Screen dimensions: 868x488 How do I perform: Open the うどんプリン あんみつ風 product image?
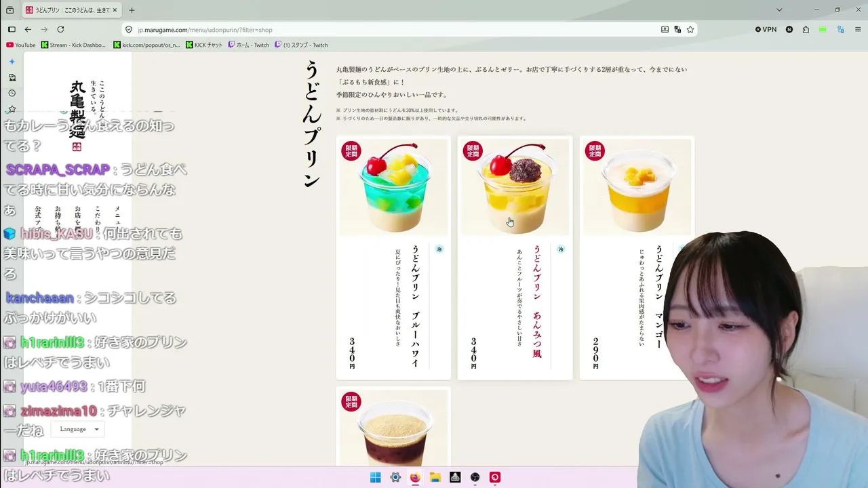(515, 186)
